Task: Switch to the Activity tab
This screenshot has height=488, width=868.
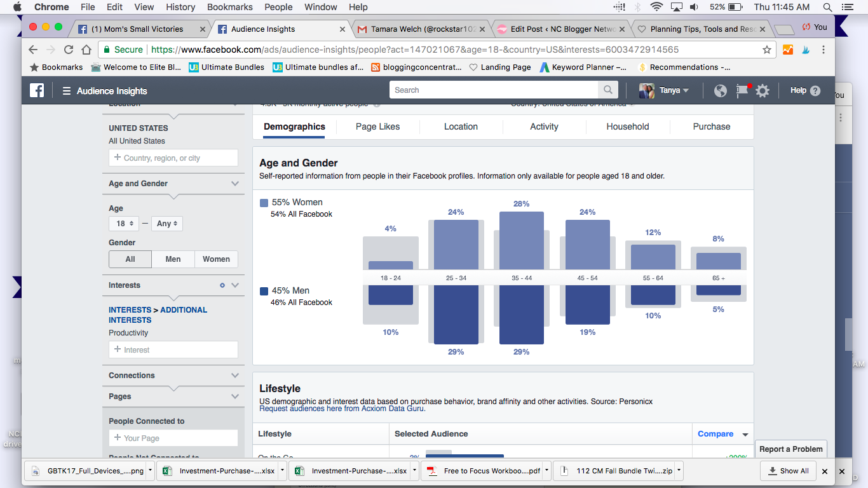Action: coord(544,126)
